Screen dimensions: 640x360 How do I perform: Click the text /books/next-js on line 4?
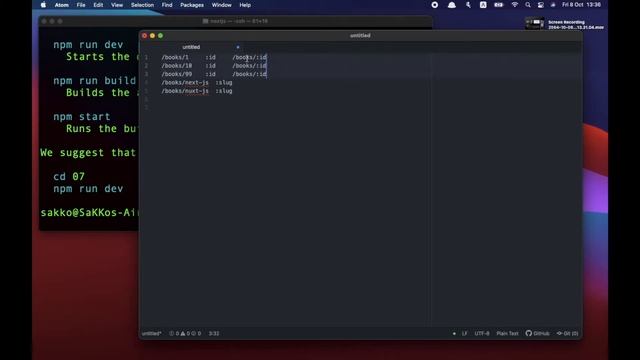point(185,82)
